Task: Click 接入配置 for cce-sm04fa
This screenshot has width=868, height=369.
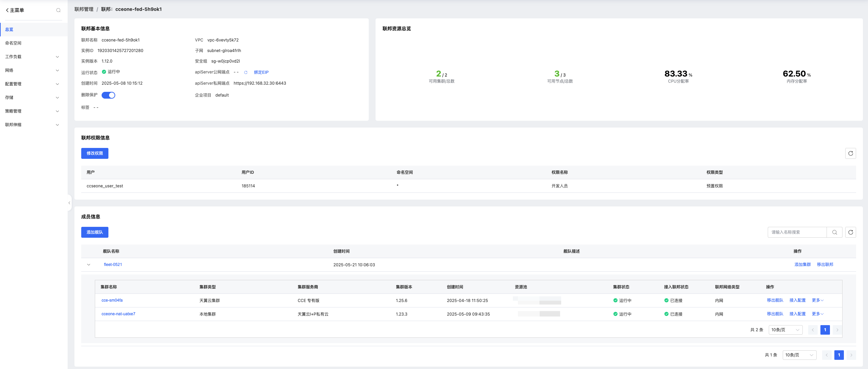Action: [x=797, y=300]
